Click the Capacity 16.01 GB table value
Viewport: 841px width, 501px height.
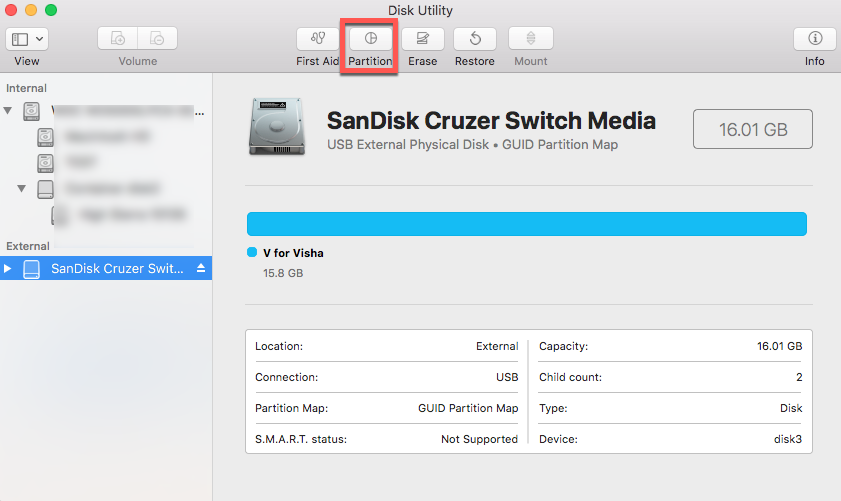[x=780, y=346]
